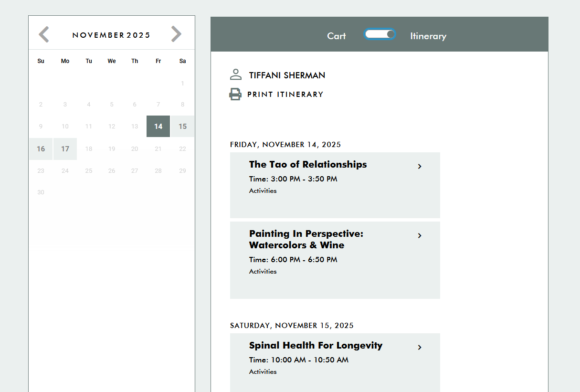Click the PRINT ITINERARY link

(285, 94)
